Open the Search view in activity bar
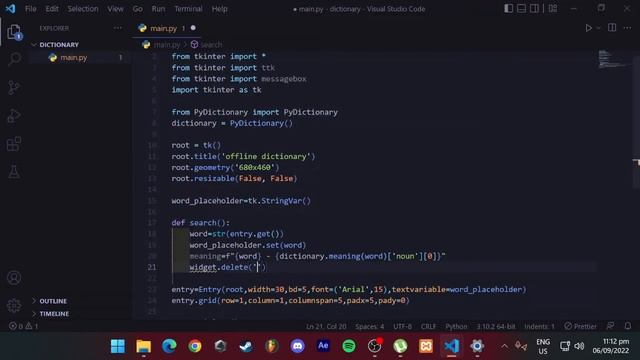This screenshot has height=360, width=640. (x=14, y=60)
